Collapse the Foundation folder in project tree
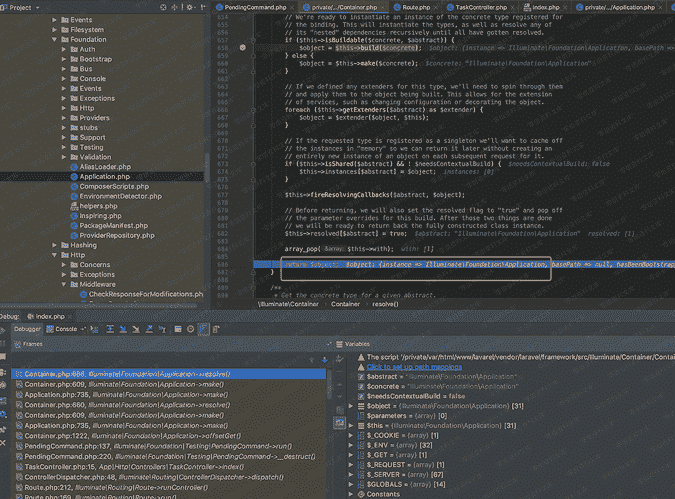Screen dimensions: 675x499 [55, 39]
